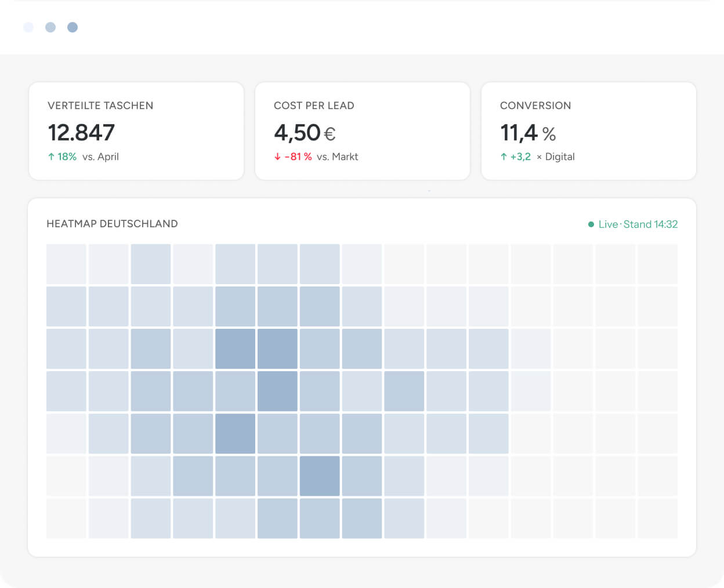Open the Verteilte Taschen card
This screenshot has width=724, height=588.
(136, 131)
